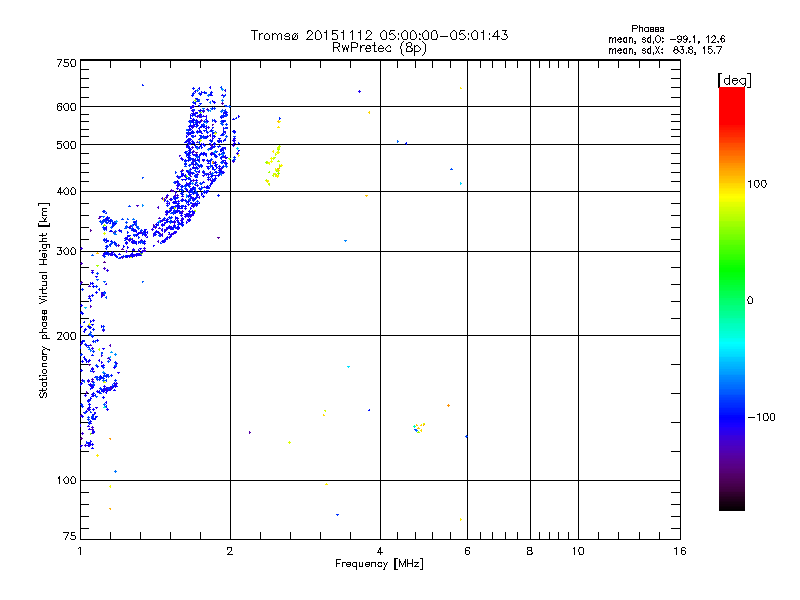This screenshot has width=800, height=600.
Task: Click the y-axis tick label "75"
Action: coord(70,536)
